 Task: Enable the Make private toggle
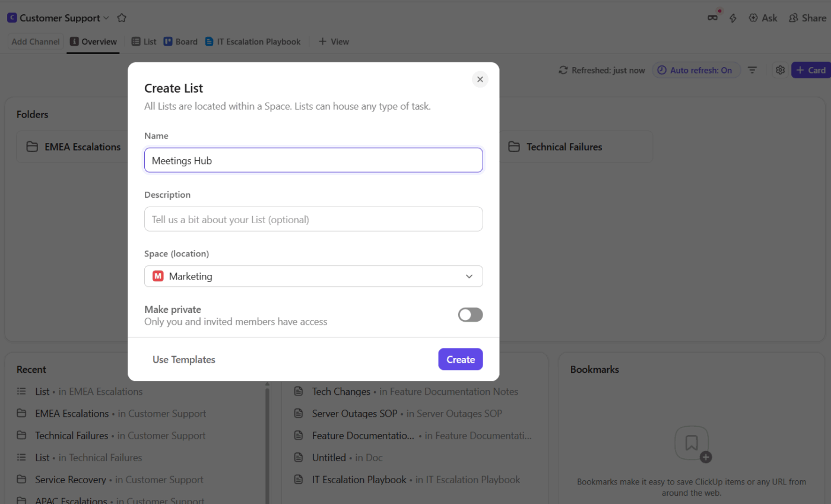(x=470, y=315)
